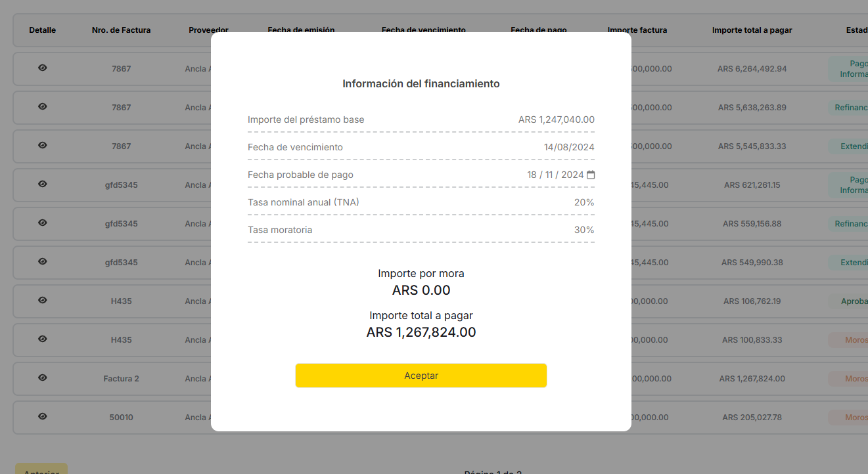Click eye icon for ARS 6,264,492.94 invoice row
The height and width of the screenshot is (474, 868).
43,68
